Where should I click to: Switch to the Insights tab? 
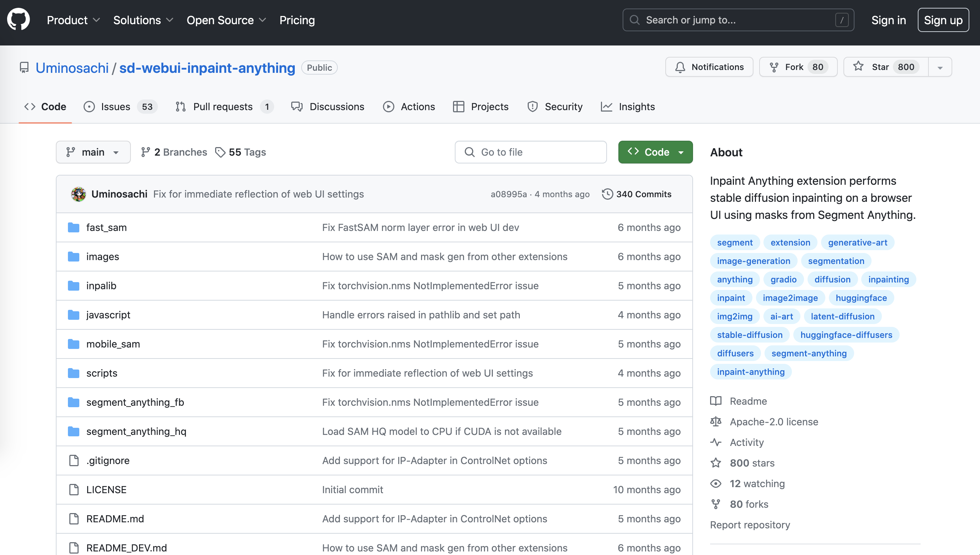[x=628, y=106]
